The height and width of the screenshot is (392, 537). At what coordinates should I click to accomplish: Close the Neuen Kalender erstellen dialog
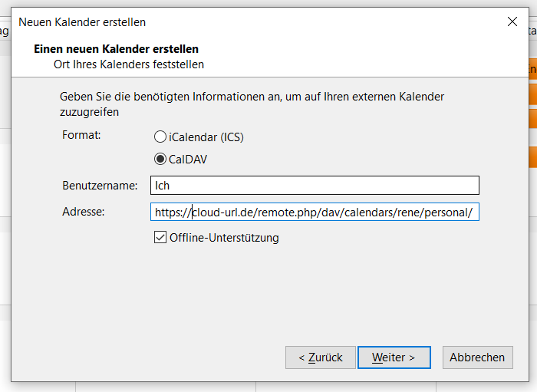(x=512, y=22)
